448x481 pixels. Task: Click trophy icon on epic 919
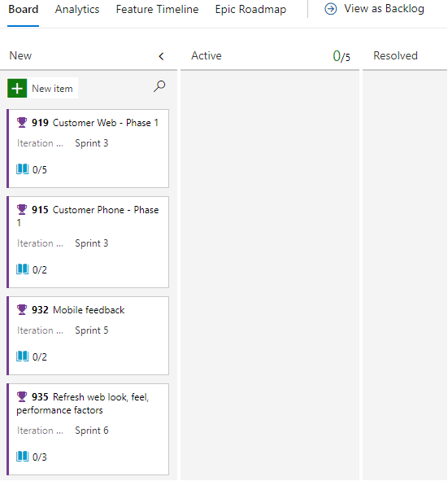tap(22, 123)
